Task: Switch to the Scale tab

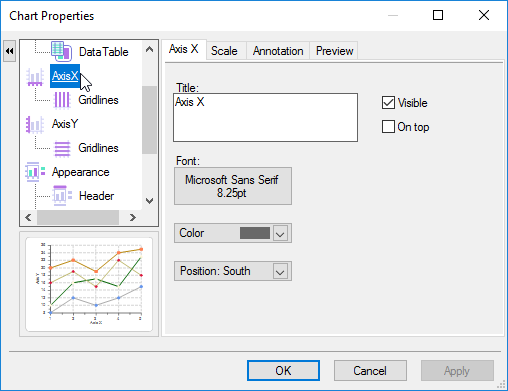Action: (x=224, y=51)
